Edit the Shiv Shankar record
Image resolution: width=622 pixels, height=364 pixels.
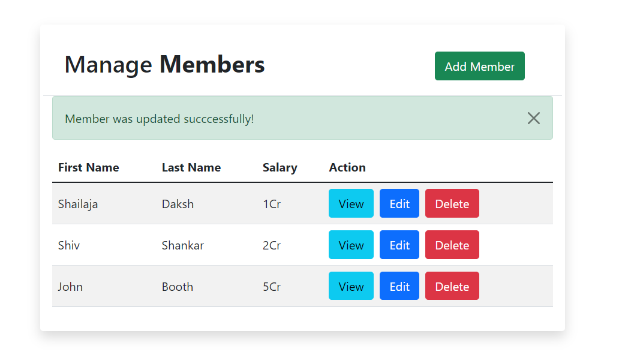[x=399, y=245]
